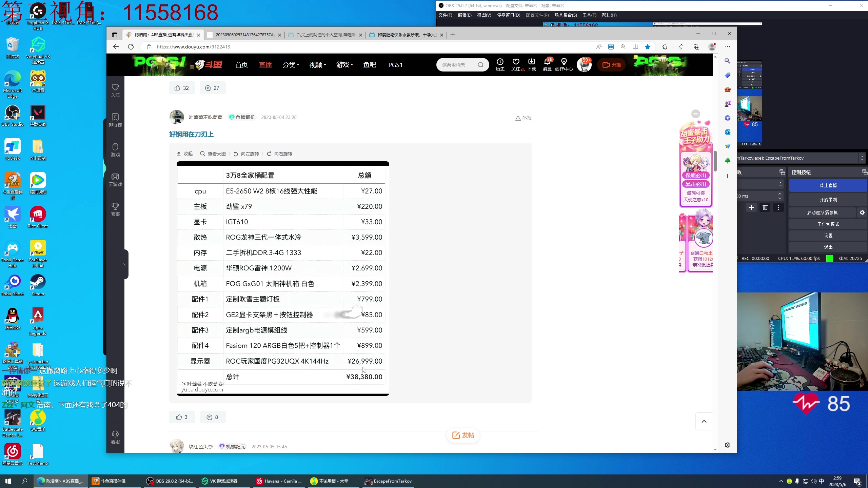Open the notification center icon in taskbar
This screenshot has width=868, height=488.
(858, 481)
